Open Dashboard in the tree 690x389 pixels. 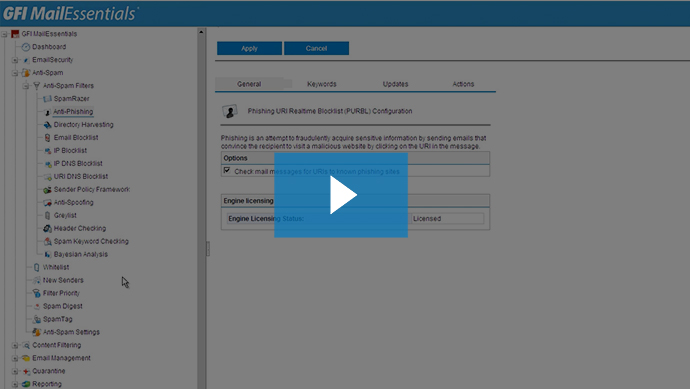coord(49,47)
